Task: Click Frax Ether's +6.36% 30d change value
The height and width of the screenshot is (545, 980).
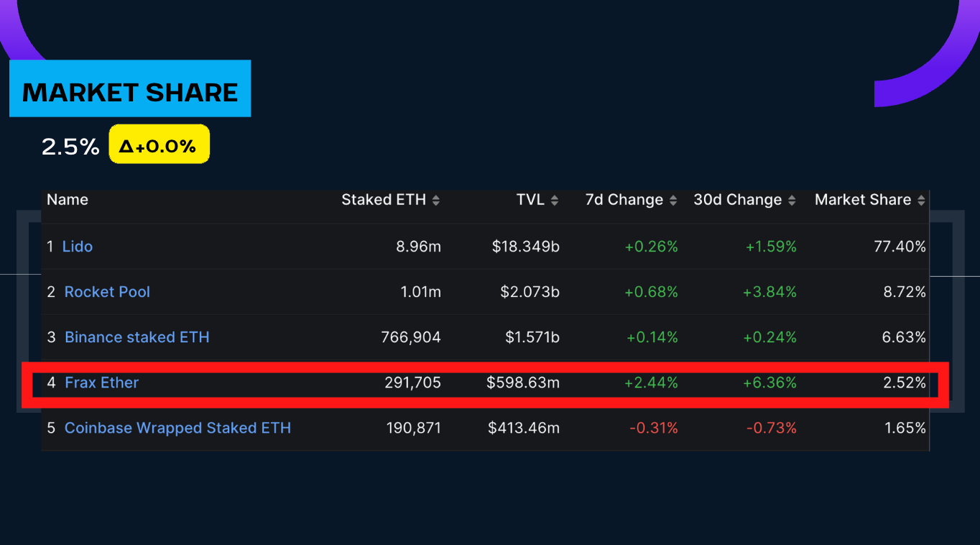Action: pyautogui.click(x=769, y=383)
